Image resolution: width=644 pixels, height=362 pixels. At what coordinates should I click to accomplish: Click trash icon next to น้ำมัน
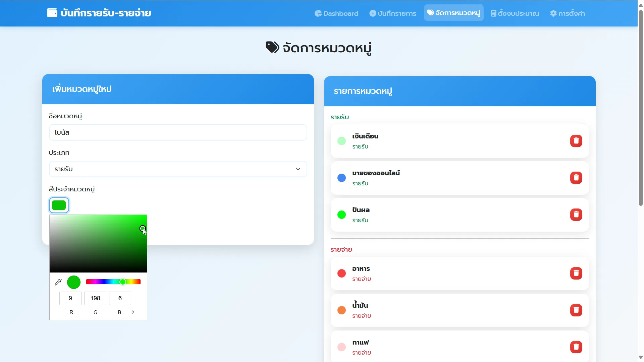[x=576, y=310]
